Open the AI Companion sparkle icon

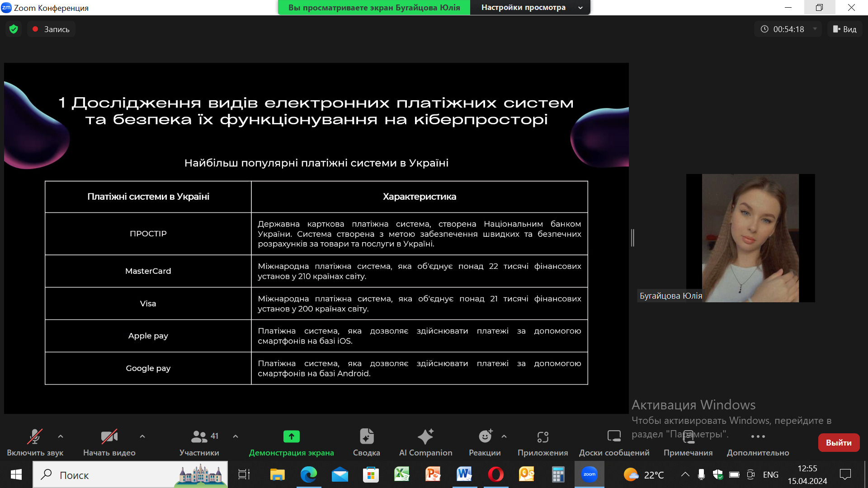click(x=425, y=436)
